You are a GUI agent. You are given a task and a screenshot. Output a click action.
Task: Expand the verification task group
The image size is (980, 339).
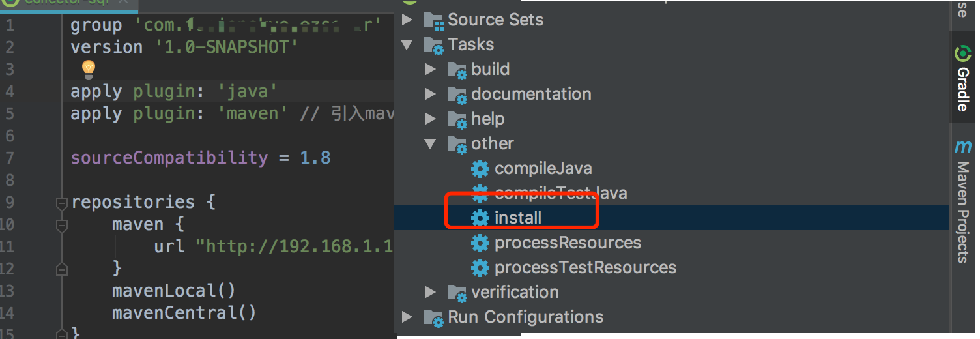pyautogui.click(x=430, y=292)
